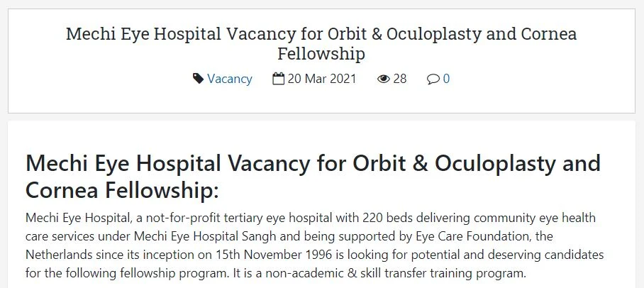Click the word Netherlands in the paragraph
644x288 pixels.
pos(59,255)
